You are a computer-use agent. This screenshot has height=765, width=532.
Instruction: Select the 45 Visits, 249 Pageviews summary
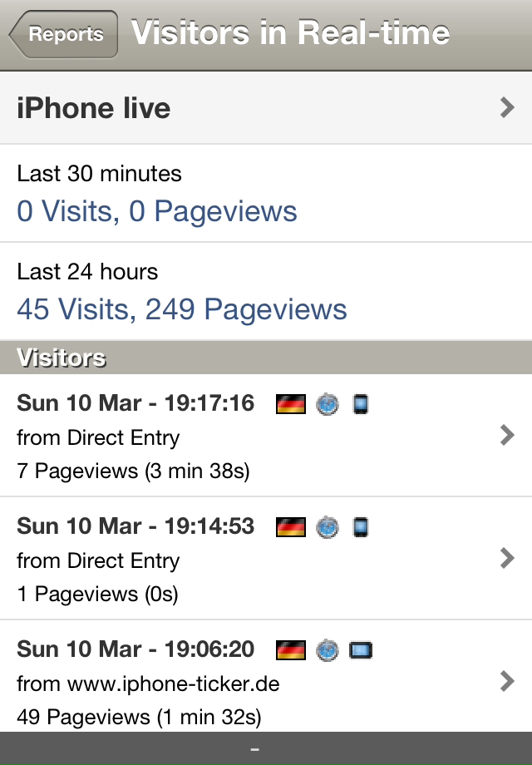(x=182, y=309)
